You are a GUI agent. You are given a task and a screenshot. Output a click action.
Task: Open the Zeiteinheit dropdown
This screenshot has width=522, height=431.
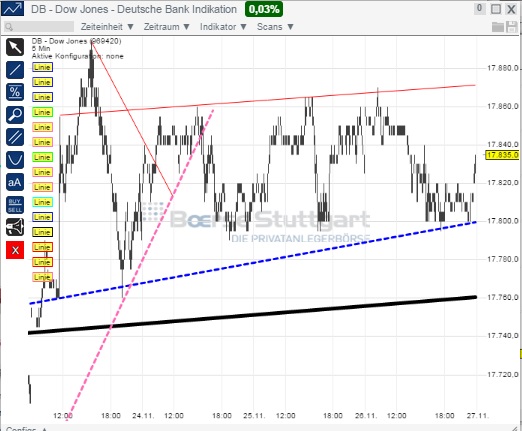coord(107,27)
